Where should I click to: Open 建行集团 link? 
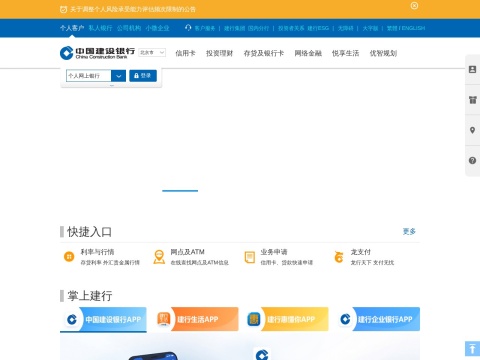[x=234, y=28]
